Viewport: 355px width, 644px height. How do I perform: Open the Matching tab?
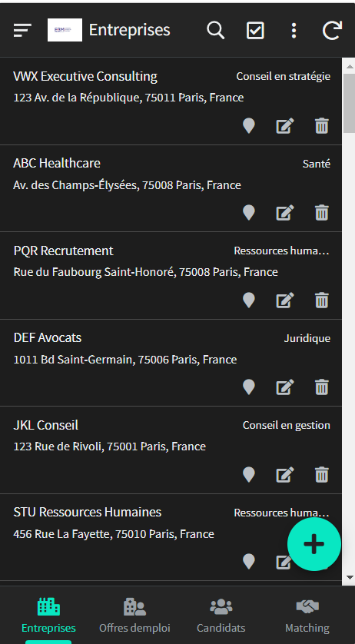(x=307, y=615)
